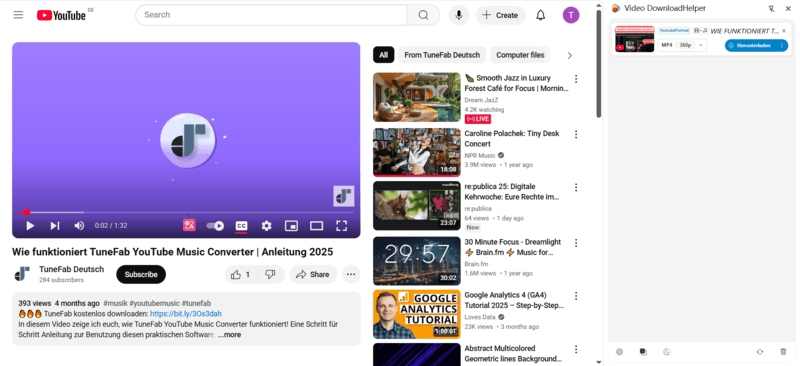800x366 pixels.
Task: Remove the detected media entry
Action: 784,31
